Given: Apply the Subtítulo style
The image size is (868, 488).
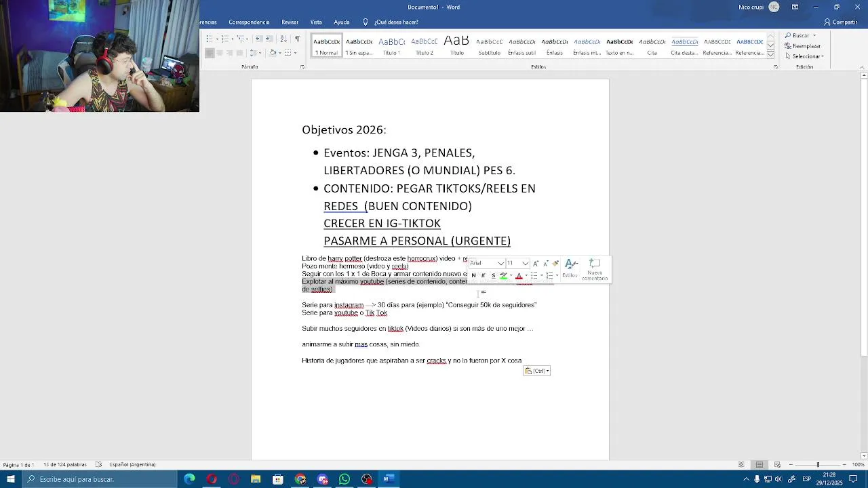Looking at the screenshot, I should pos(489,45).
